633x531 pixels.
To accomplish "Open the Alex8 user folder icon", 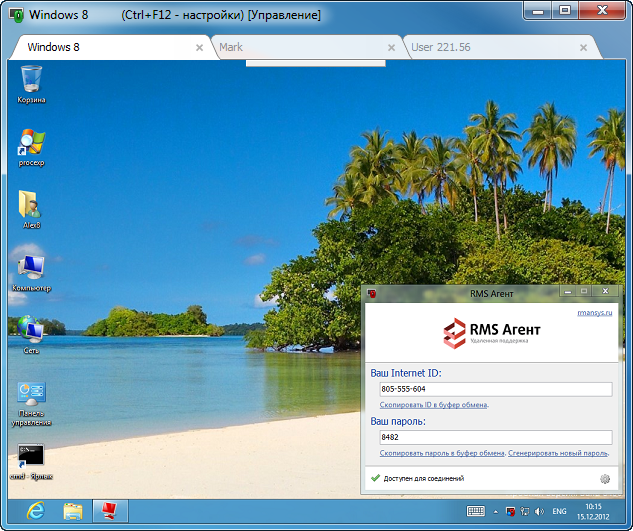I will 31,210.
